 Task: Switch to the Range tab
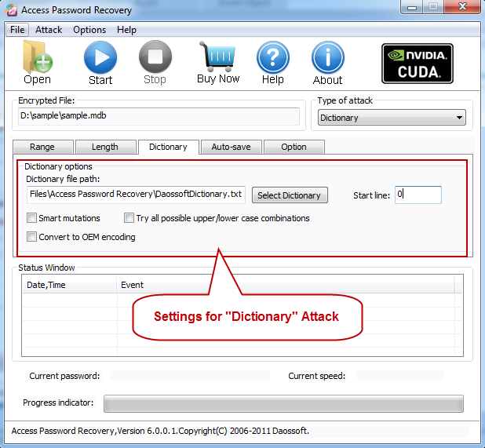coord(42,147)
